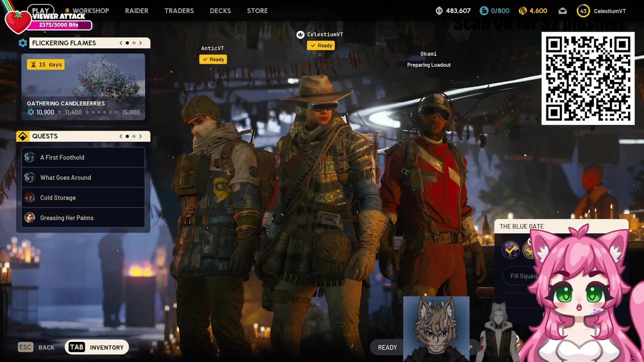Go to previous Quests page arrow

click(121, 136)
